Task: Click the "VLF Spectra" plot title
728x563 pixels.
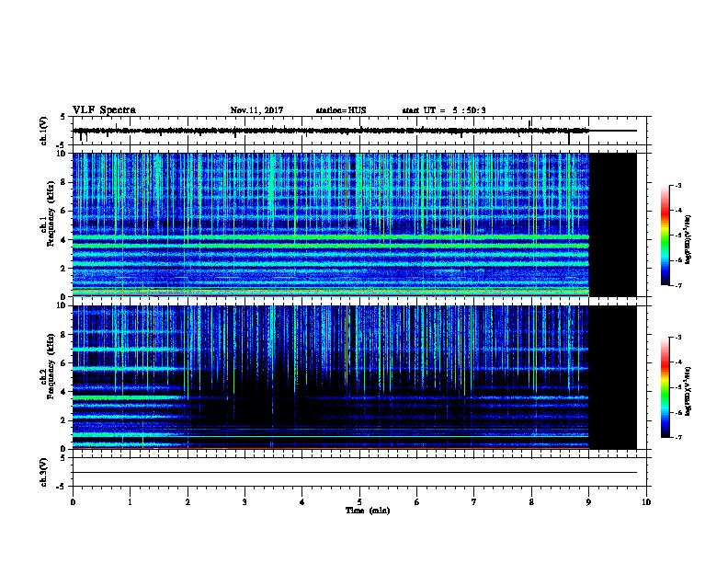Action: click(104, 110)
